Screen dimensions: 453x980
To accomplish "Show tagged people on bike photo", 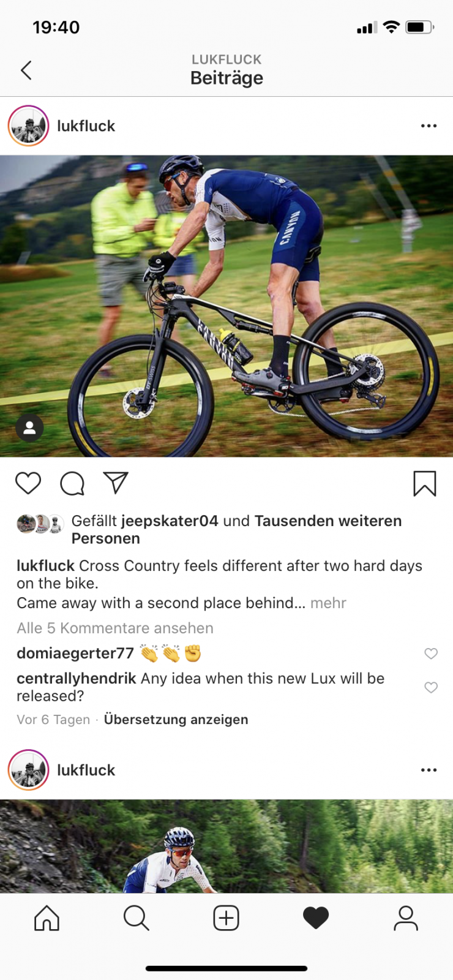I will coord(29,428).
